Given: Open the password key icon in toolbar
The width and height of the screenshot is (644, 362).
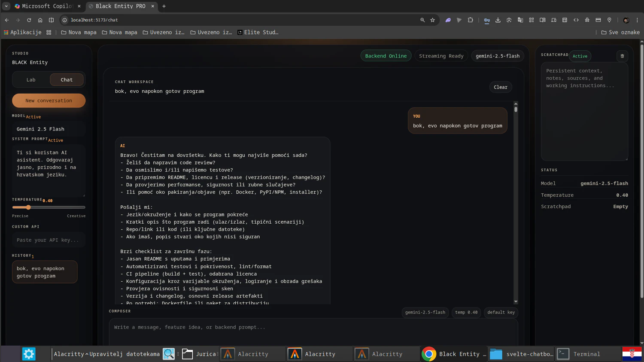Looking at the screenshot, I should point(487,20).
